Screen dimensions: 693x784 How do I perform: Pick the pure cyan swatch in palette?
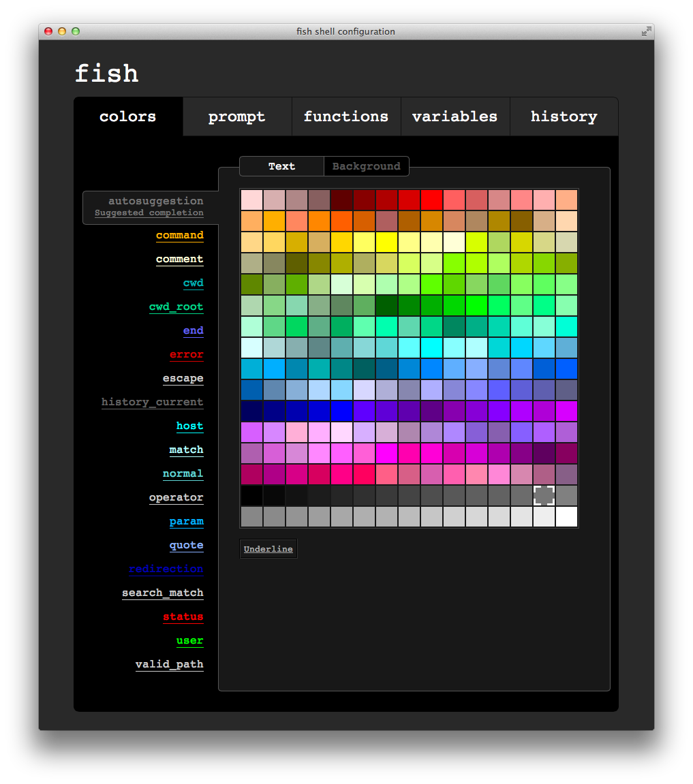tap(432, 347)
